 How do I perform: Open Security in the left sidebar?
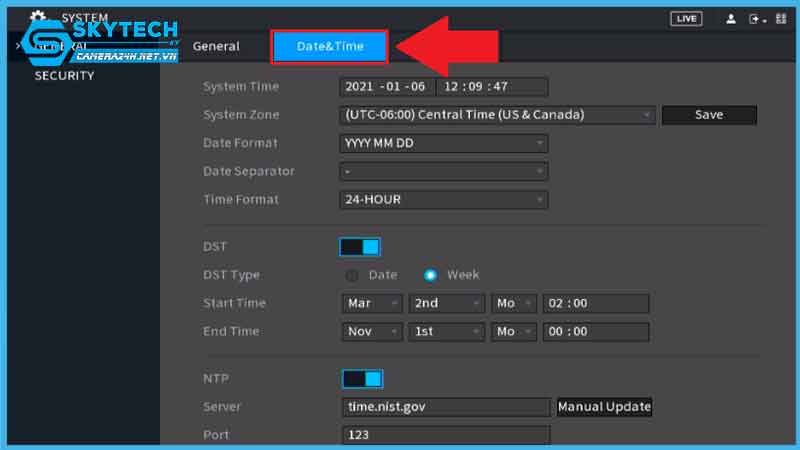(x=64, y=76)
